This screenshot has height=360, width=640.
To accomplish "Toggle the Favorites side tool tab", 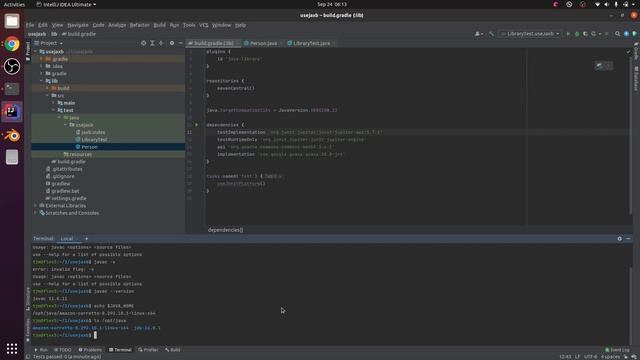I will coord(28,330).
